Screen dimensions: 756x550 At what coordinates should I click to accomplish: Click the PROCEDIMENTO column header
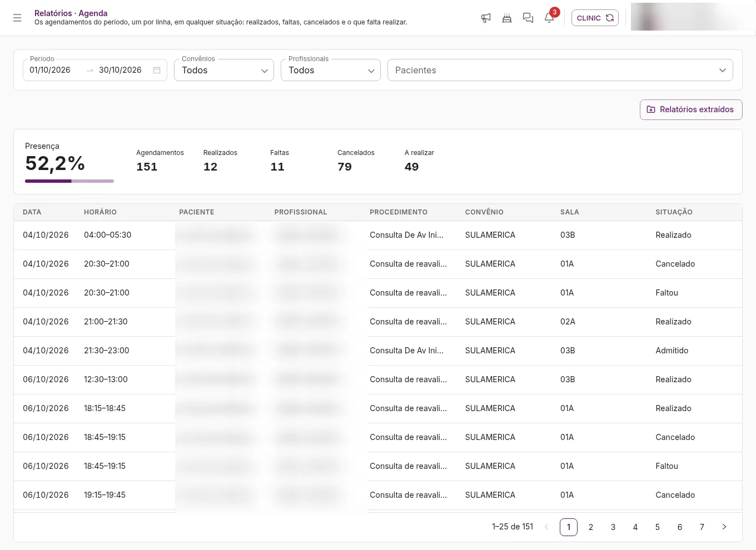tap(399, 212)
